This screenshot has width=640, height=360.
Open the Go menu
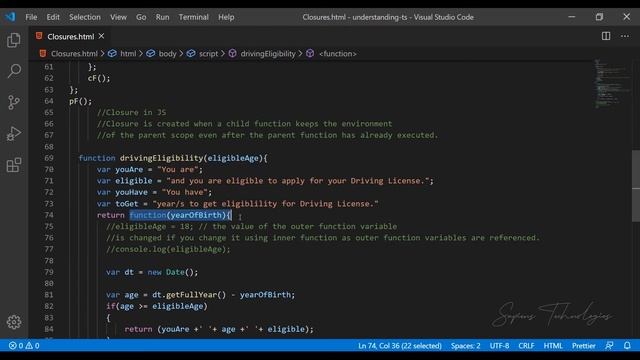pyautogui.click(x=141, y=17)
